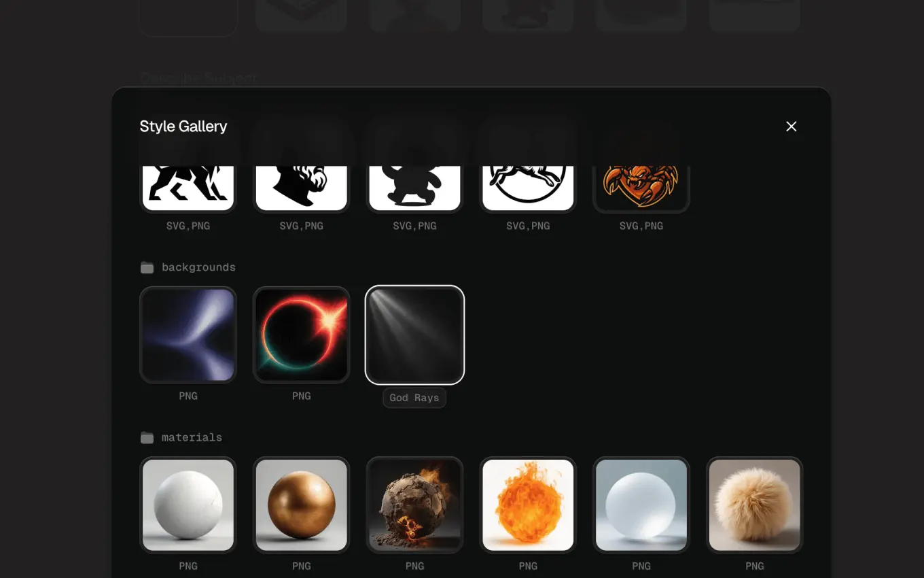This screenshot has height=578, width=924.
Task: Select the God Rays background thumbnail
Action: tap(414, 335)
